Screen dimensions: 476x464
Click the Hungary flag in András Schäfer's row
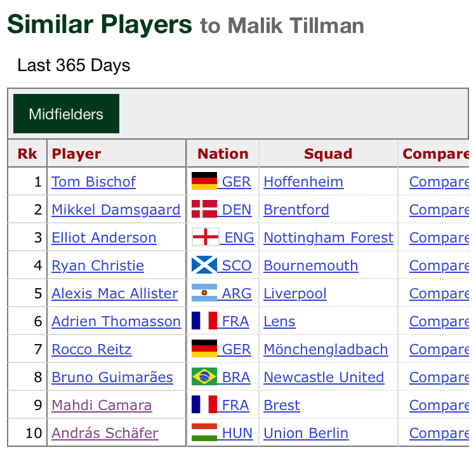(204, 432)
